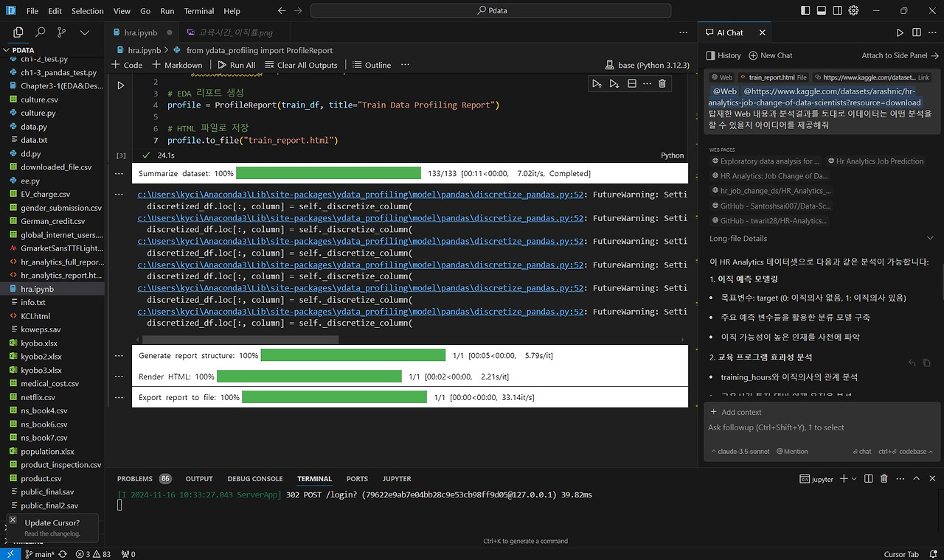
Task: Change model from claude-3.5-sonnet
Action: pyautogui.click(x=740, y=452)
